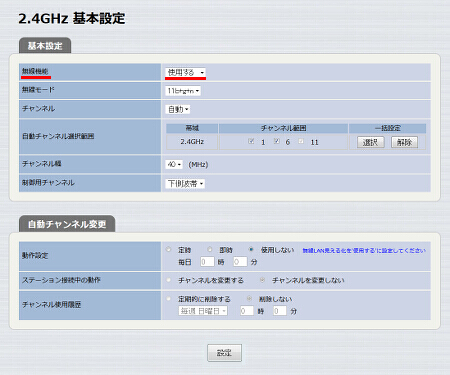Click the 無線モード row label
Viewport: 450px width, 375px height.
point(38,90)
